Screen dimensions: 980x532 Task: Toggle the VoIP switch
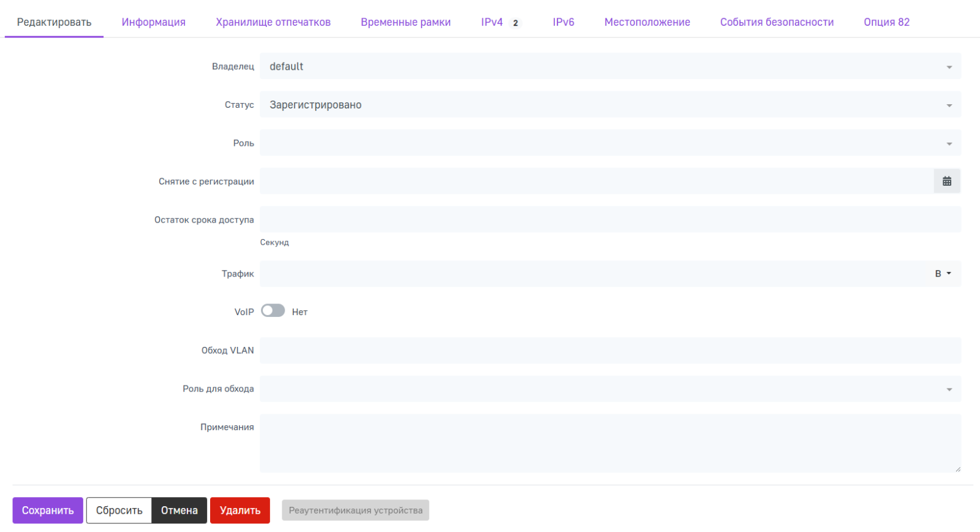click(x=273, y=311)
